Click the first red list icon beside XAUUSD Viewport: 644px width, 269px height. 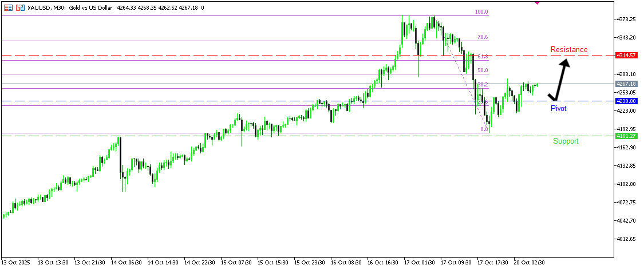pyautogui.click(x=8, y=8)
